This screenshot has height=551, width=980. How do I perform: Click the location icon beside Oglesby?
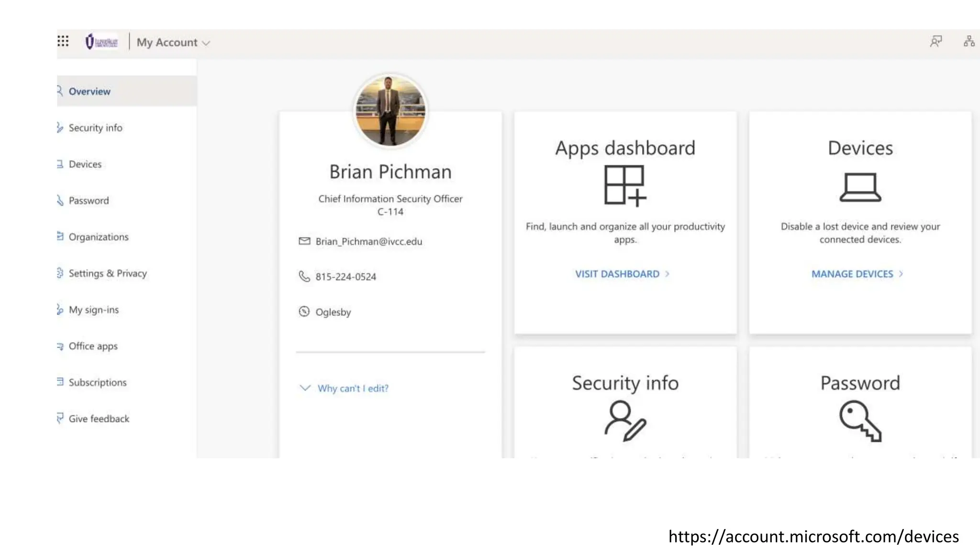pyautogui.click(x=304, y=311)
